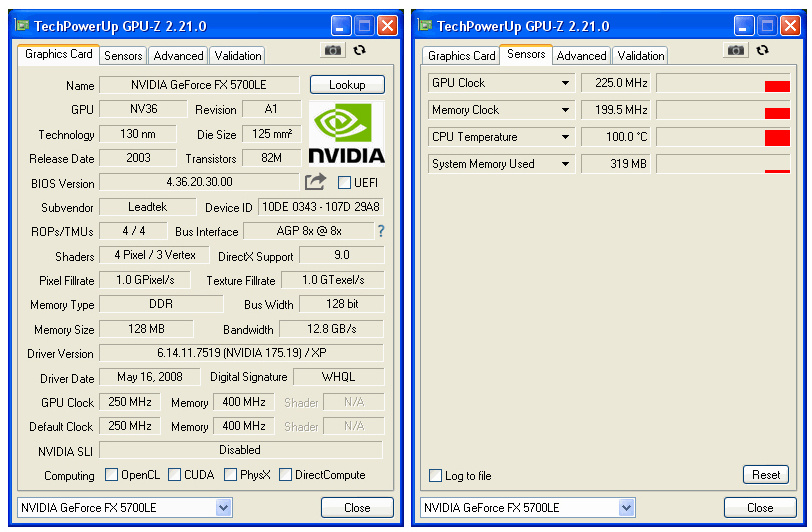Open the System Memory Used sensor dropdown
812x532 pixels.
tap(566, 164)
